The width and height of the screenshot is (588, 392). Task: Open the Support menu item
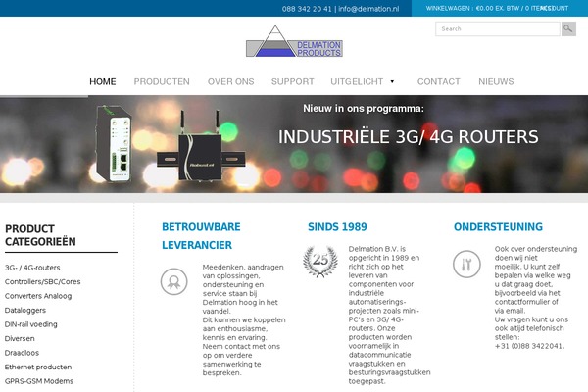tap(292, 81)
